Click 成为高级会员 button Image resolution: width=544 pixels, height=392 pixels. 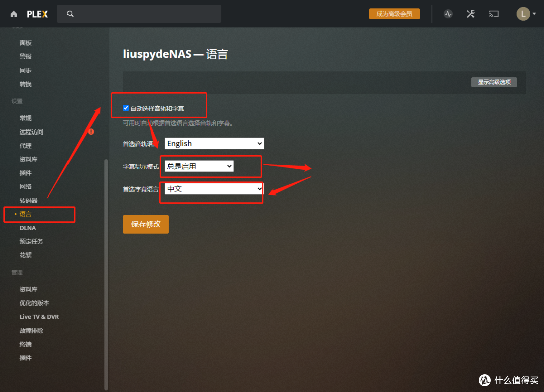pos(394,14)
